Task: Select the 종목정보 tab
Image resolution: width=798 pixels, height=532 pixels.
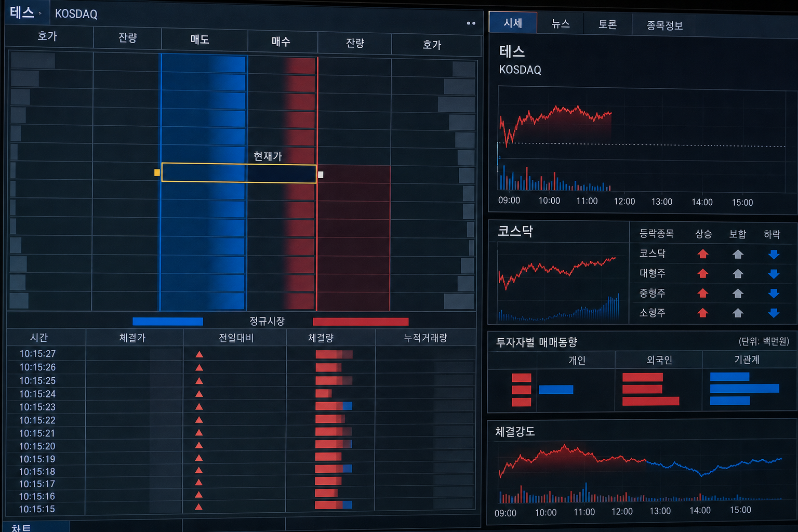Action: coord(664,25)
